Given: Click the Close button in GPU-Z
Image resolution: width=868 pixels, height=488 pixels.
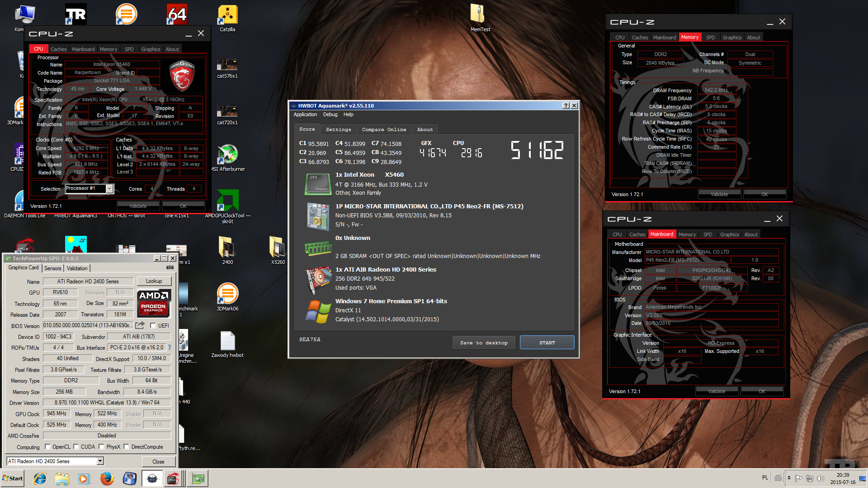Looking at the screenshot, I should point(158,462).
